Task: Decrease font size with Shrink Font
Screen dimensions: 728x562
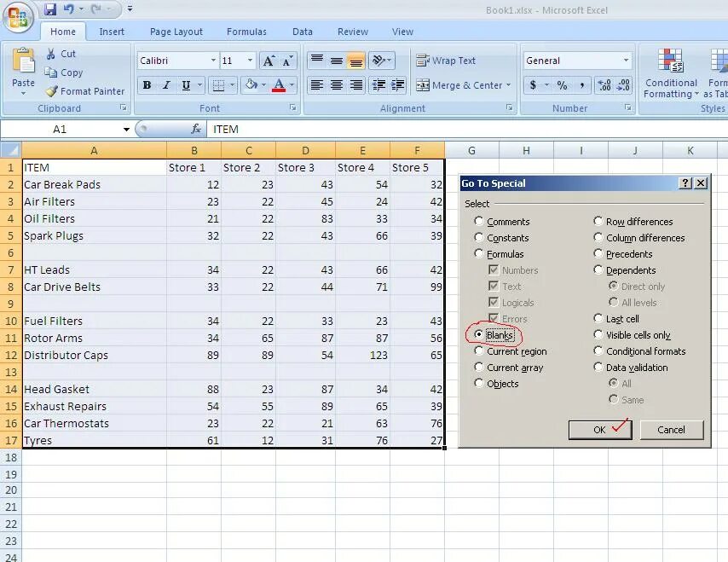Action: (287, 61)
